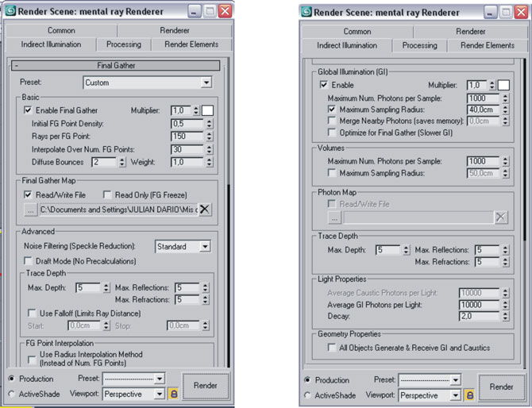This screenshot has height=408, width=532.
Task: Enable Use Falloff (Limits Ray Distance)
Action: tap(32, 313)
